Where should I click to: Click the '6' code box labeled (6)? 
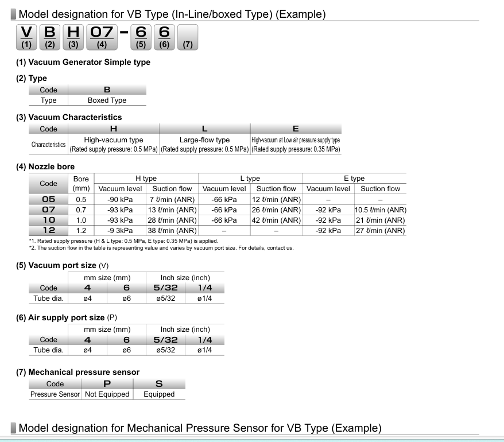164,37
